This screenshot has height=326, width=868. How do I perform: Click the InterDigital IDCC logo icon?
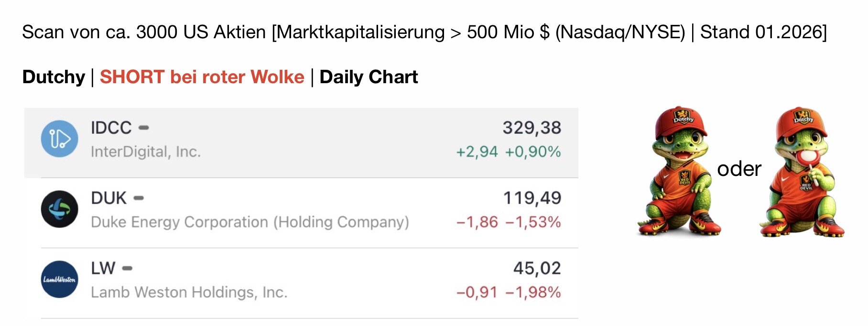pos(59,139)
